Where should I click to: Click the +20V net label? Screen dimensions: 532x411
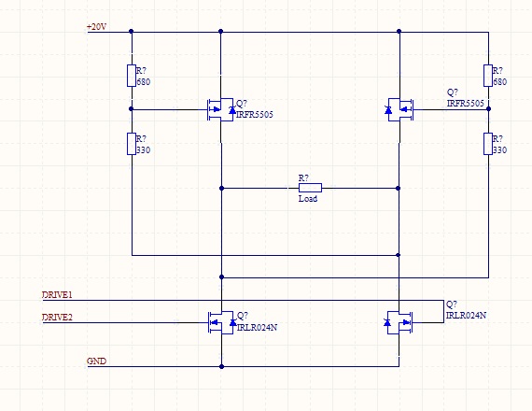[97, 27]
